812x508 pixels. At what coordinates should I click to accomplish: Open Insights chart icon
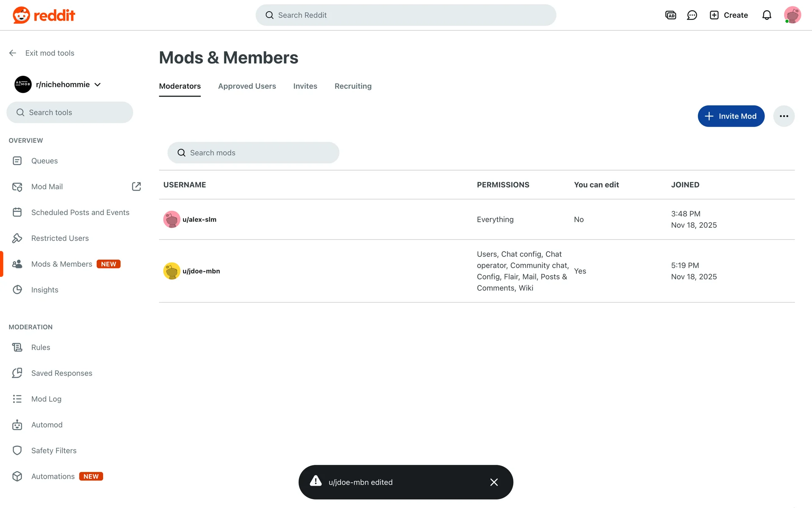coord(17,290)
